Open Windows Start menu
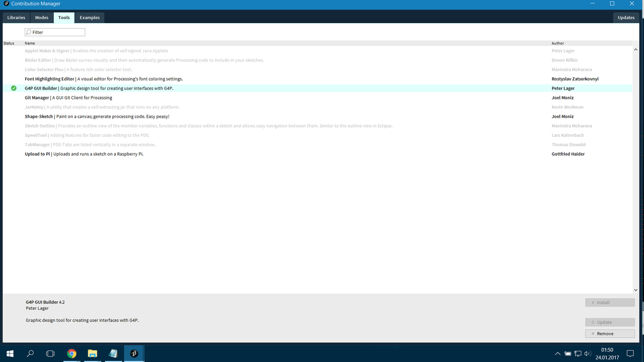Viewport: 644px width, 362px height. click(10, 353)
